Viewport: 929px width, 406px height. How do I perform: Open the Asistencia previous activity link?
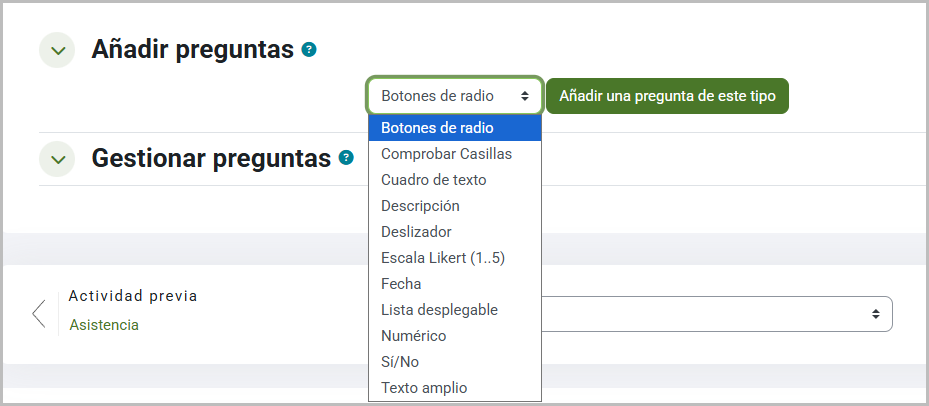coord(104,325)
